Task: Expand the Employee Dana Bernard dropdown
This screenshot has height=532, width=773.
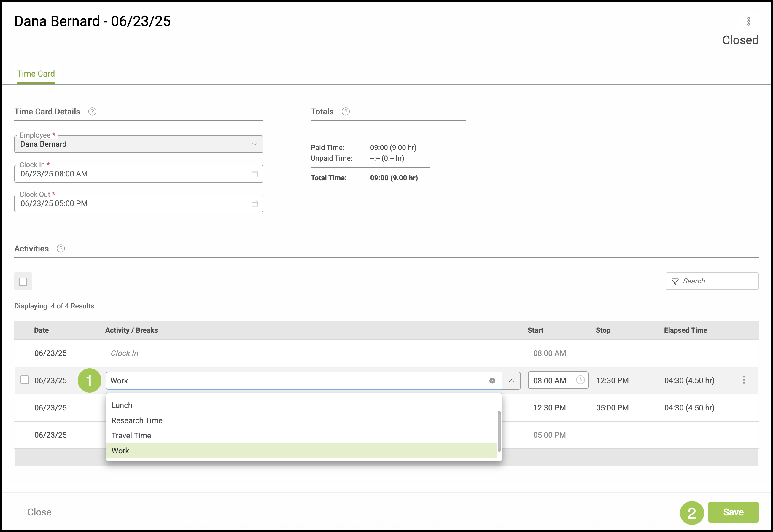Action: point(255,144)
